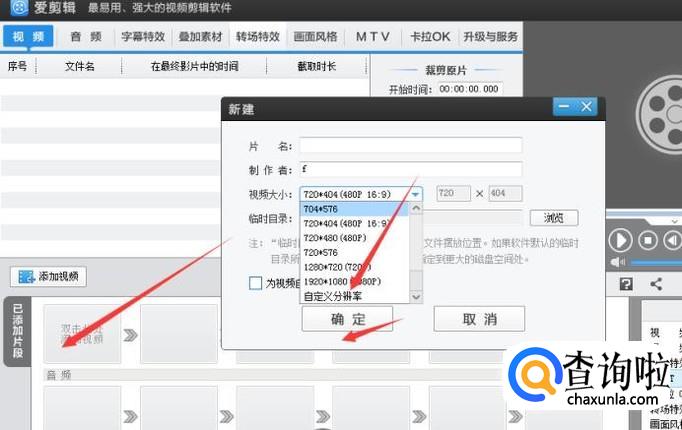
Task: Click the 在最终影片中的时间 column header
Action: (x=194, y=66)
